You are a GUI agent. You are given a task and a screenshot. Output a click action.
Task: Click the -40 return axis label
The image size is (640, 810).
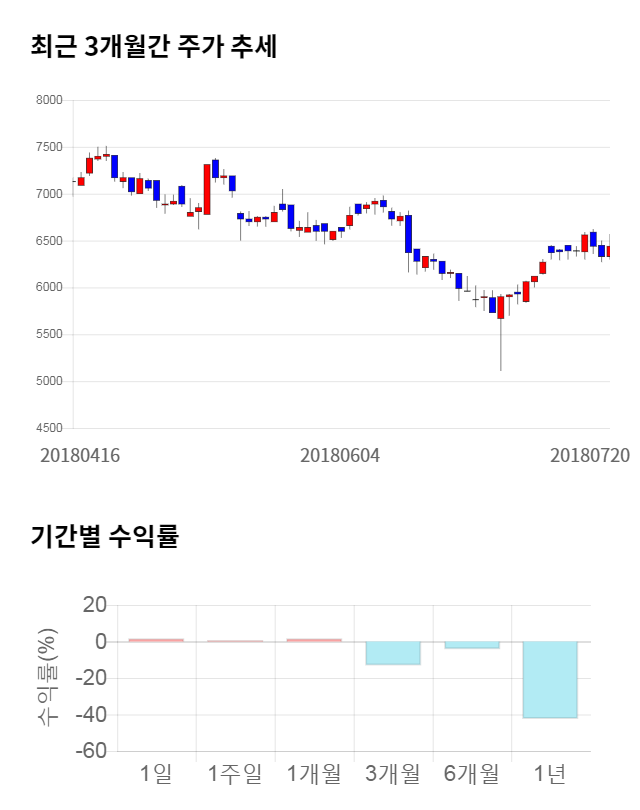point(93,715)
